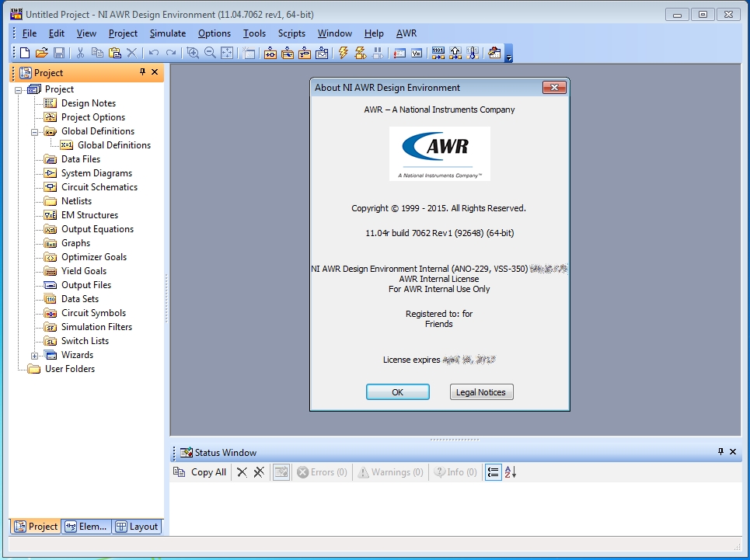750x560 pixels.
Task: Select Yield Goals tree item
Action: 84,271
